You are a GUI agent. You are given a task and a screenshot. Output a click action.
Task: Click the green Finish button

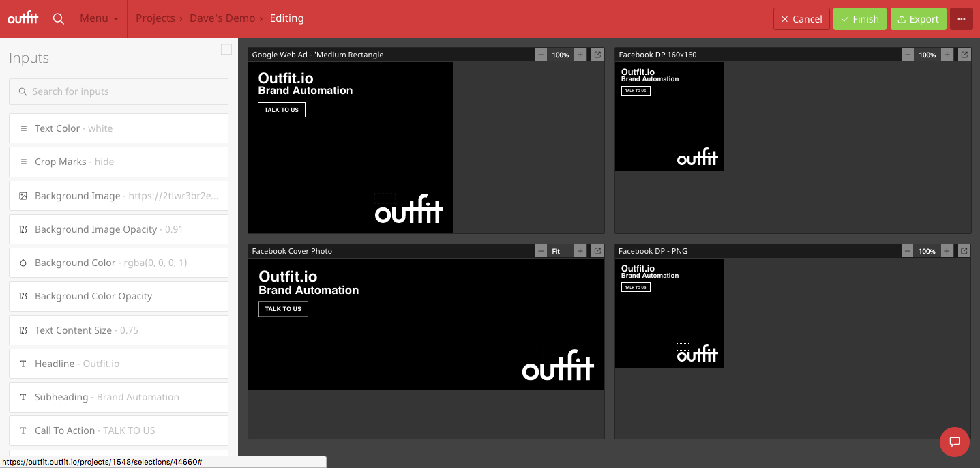(860, 18)
